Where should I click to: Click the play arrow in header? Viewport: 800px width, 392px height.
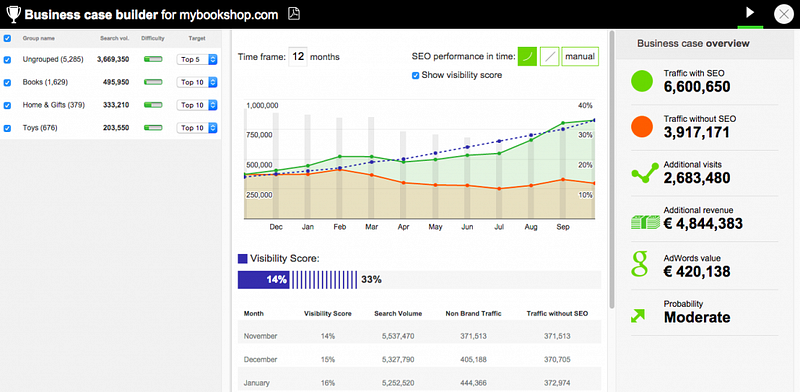coord(750,12)
